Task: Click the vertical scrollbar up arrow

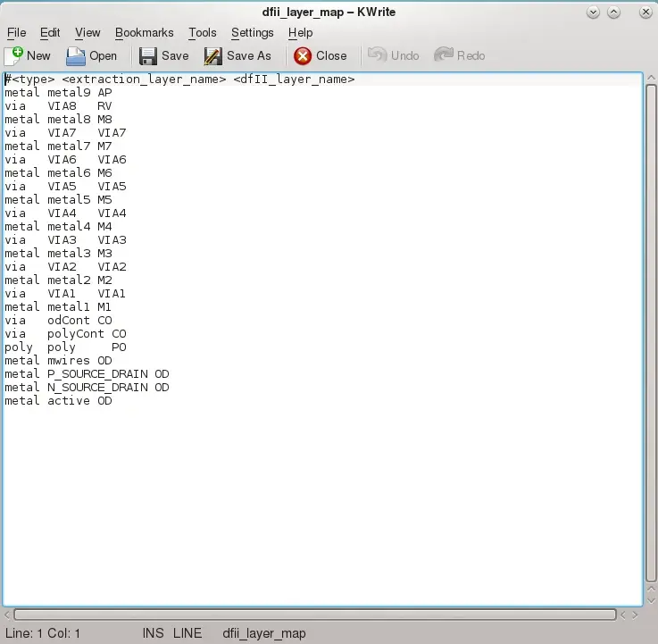Action: pyautogui.click(x=651, y=78)
